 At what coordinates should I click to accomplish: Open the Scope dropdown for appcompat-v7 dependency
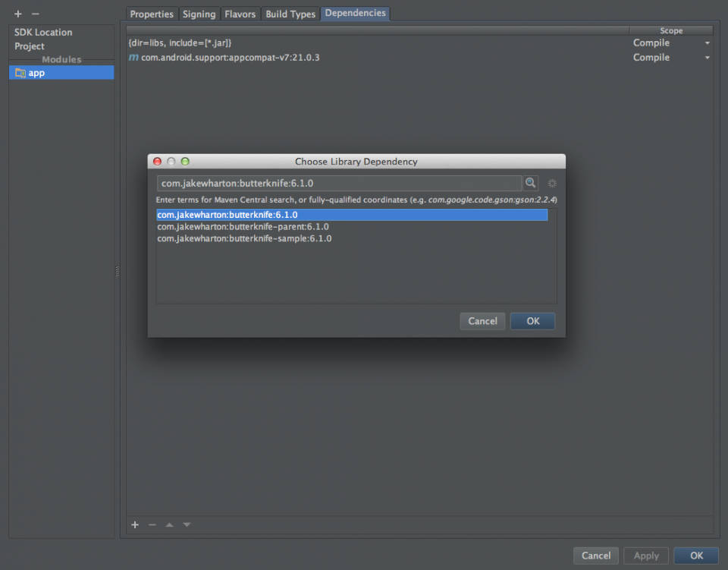click(706, 57)
